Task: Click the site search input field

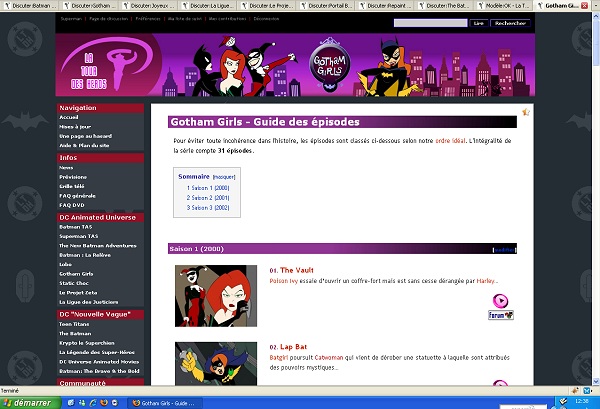Action: [430, 23]
